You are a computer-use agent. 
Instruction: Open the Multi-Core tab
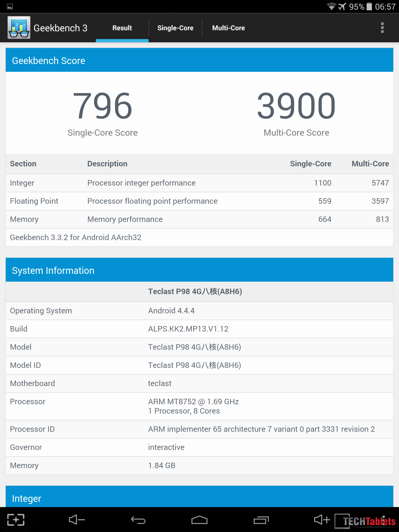[228, 28]
